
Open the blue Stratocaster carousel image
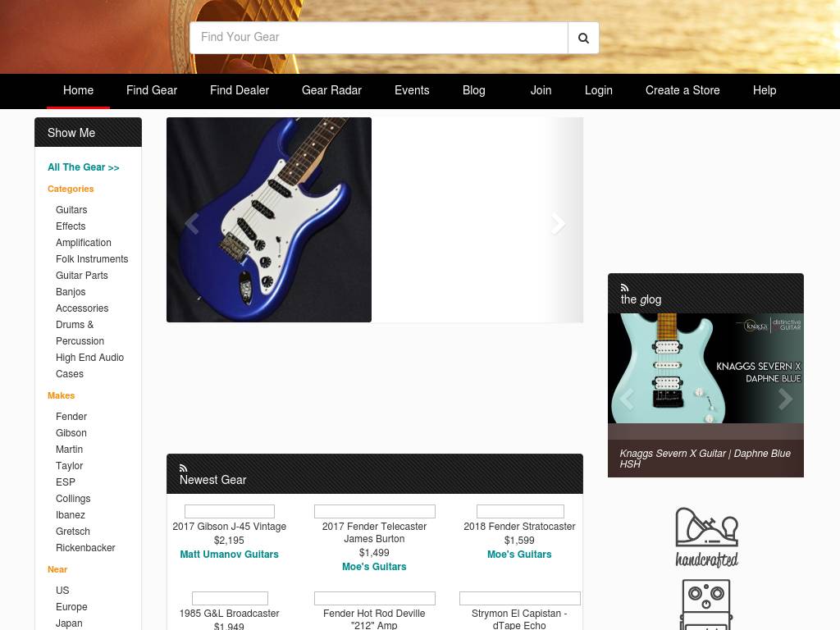point(269,220)
